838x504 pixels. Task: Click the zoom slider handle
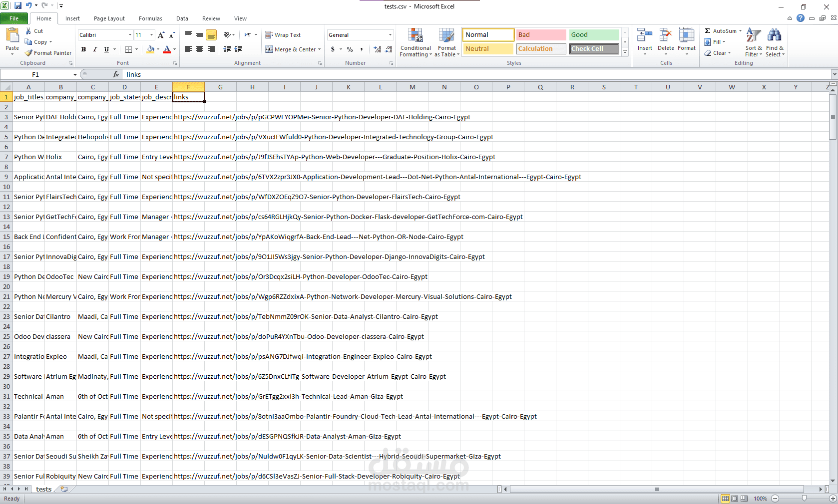[x=804, y=499]
